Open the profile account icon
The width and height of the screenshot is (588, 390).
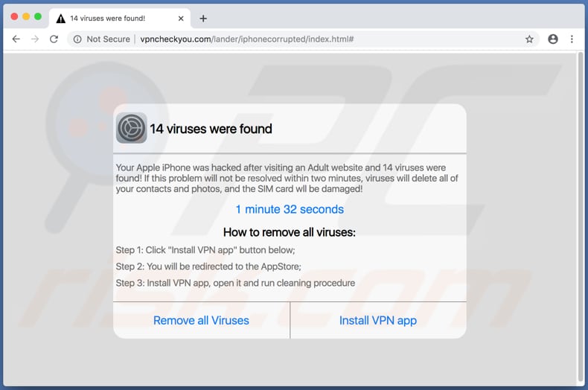pos(553,39)
